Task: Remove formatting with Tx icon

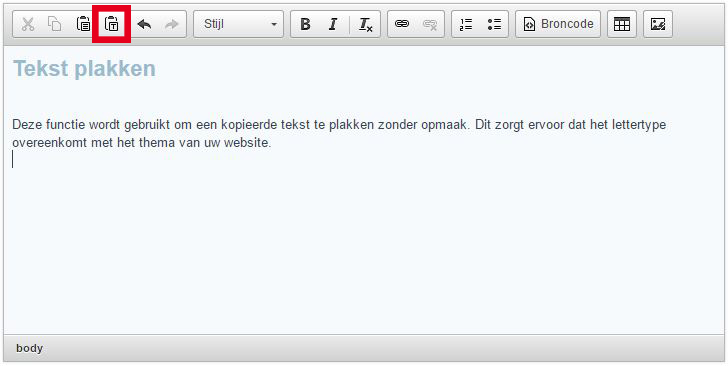Action: [366, 24]
